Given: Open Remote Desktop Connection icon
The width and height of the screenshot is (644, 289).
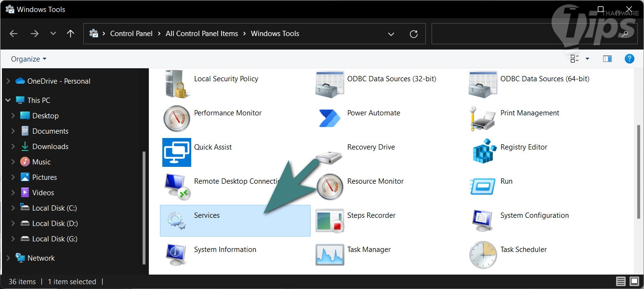Looking at the screenshot, I should 177,187.
